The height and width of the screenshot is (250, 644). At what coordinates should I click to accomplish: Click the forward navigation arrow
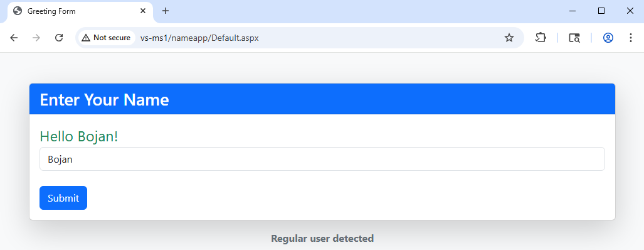[x=36, y=38]
